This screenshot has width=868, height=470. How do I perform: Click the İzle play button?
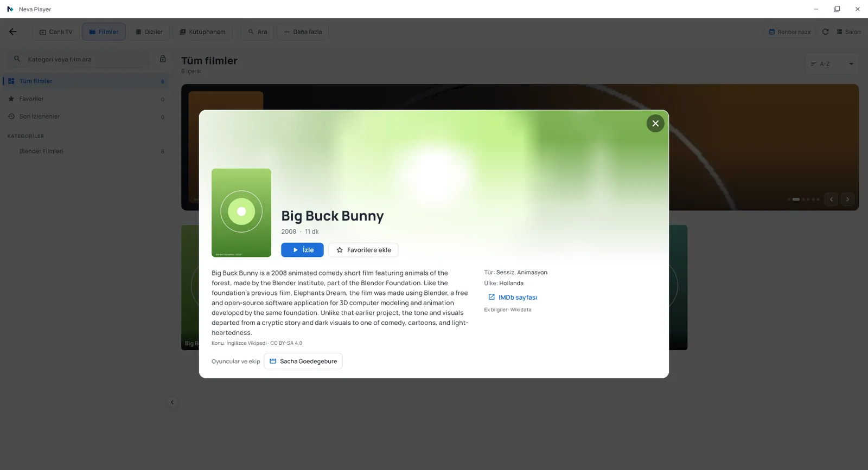tap(302, 250)
